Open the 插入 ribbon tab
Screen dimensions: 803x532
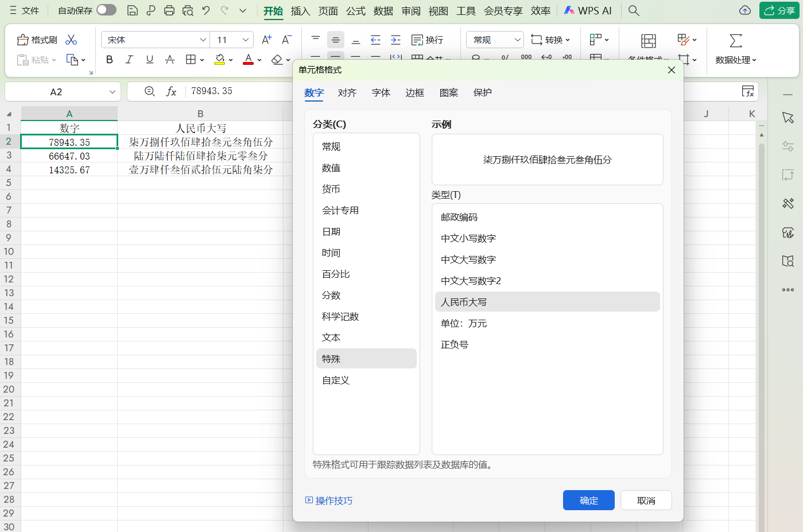300,10
